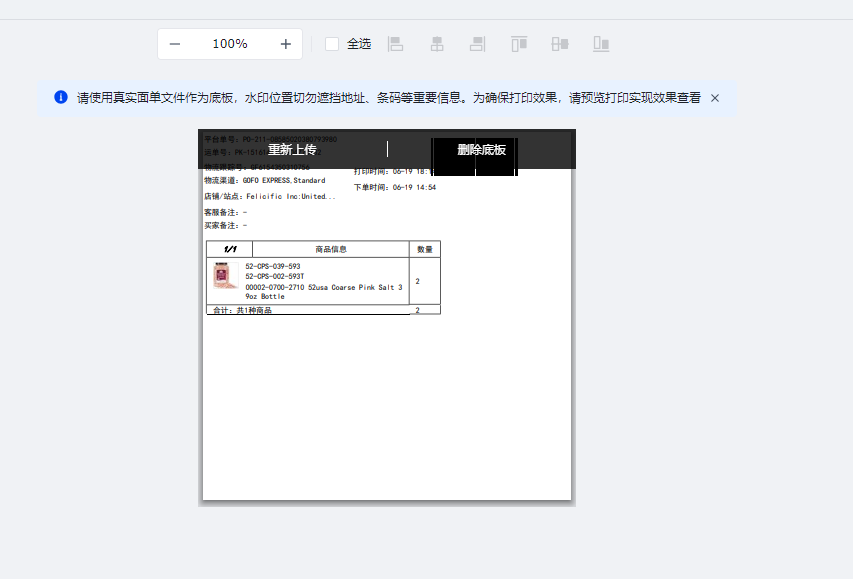Align selected items to the bottom
The height and width of the screenshot is (579, 853).
point(601,44)
